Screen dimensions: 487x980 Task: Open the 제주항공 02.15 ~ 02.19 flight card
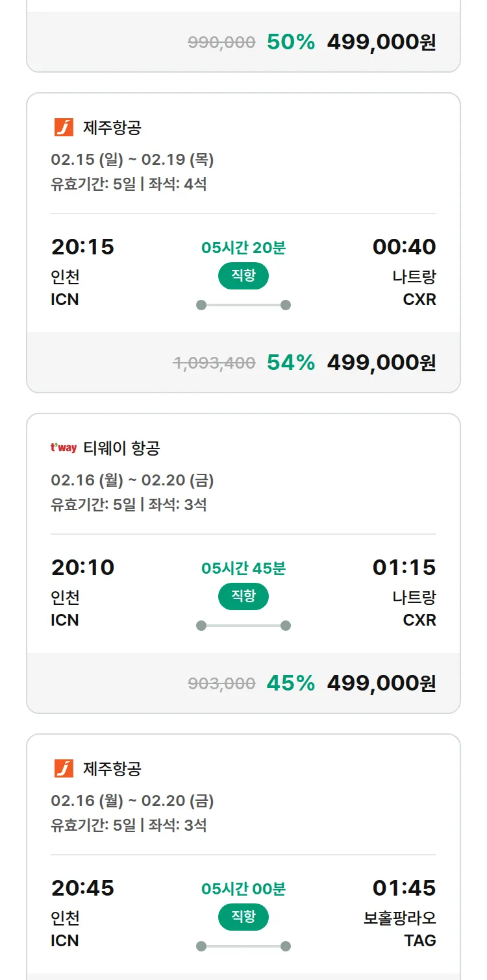pyautogui.click(x=243, y=169)
